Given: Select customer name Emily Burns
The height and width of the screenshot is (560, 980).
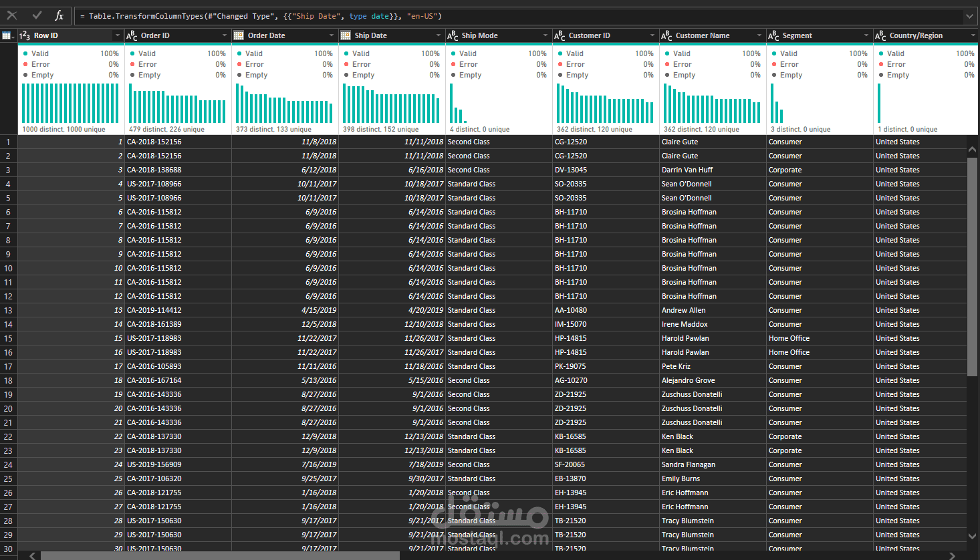Looking at the screenshot, I should 713,478.
